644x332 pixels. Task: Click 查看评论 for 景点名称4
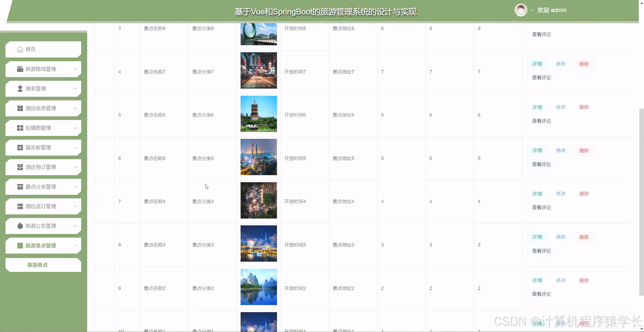tap(541, 208)
